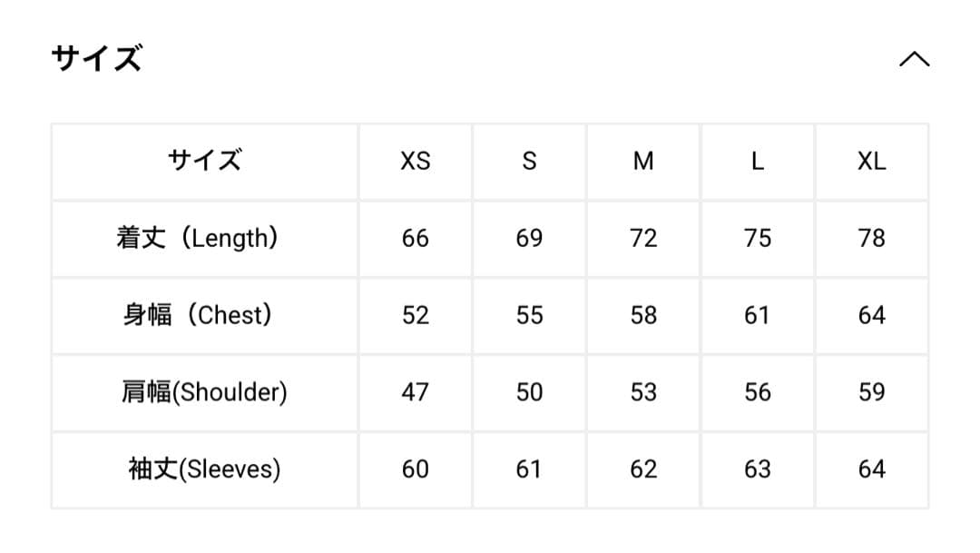
Task: Click the L sleeves value 63
Action: (x=758, y=469)
